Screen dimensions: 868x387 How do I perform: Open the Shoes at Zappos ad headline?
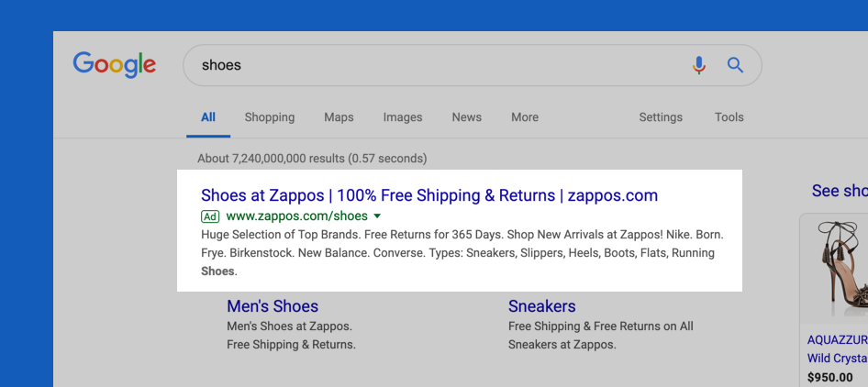[429, 195]
